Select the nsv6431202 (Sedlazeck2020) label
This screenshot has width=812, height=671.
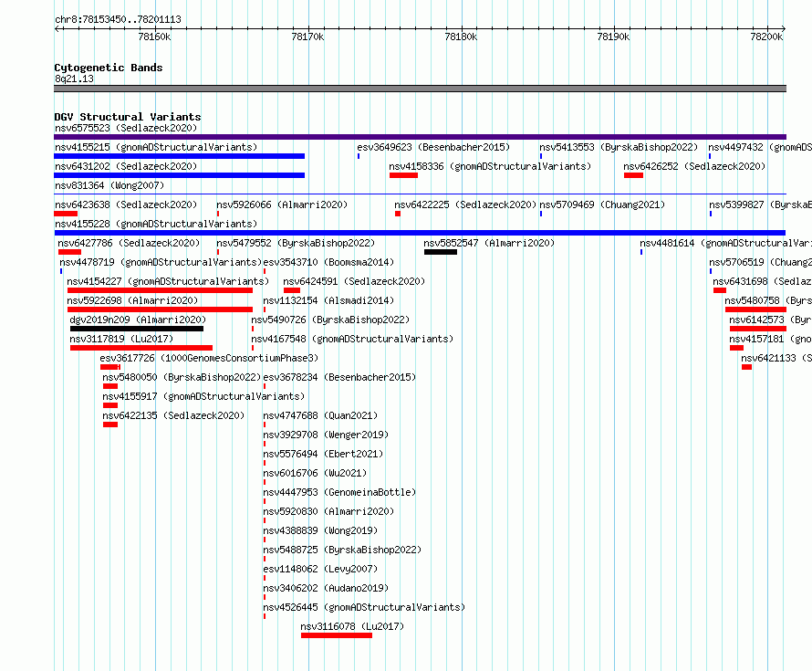click(x=126, y=166)
